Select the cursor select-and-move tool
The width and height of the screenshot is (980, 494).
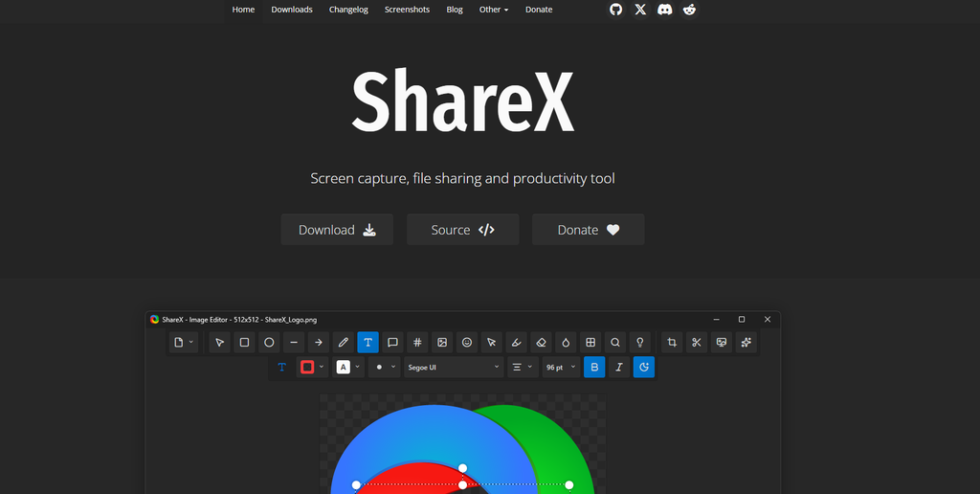219,342
